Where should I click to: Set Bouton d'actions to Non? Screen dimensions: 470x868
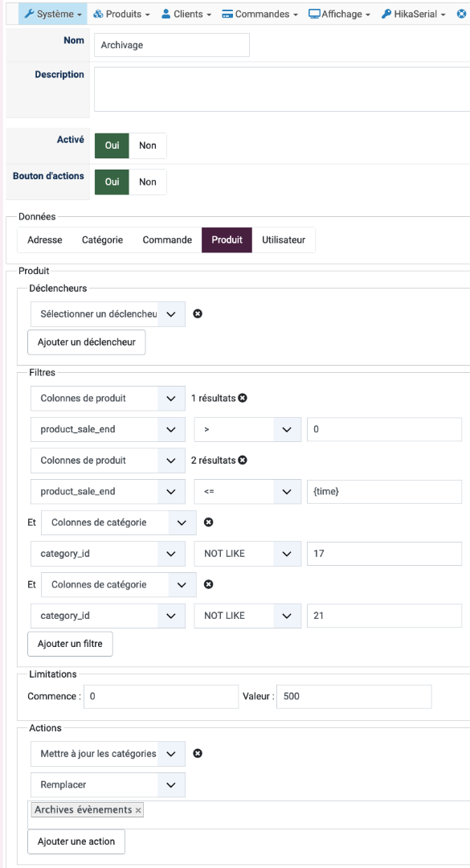(148, 182)
